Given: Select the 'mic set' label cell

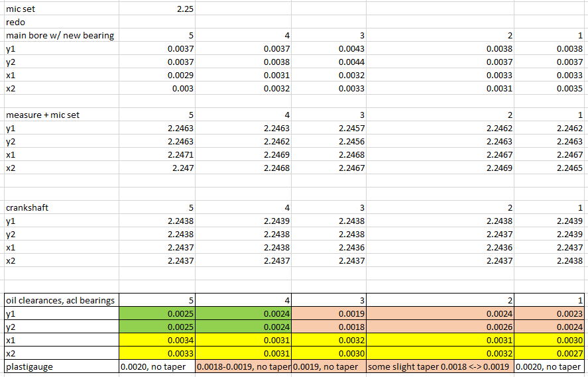Looking at the screenshot, I should pos(62,9).
